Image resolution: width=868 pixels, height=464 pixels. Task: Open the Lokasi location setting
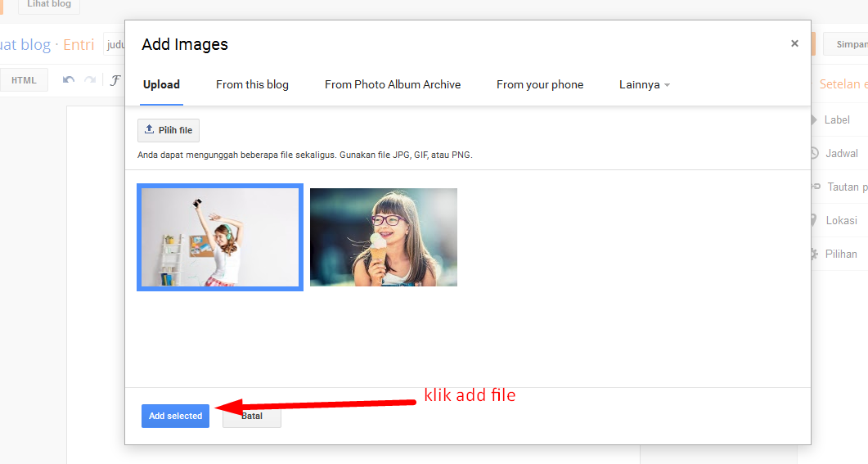point(841,220)
